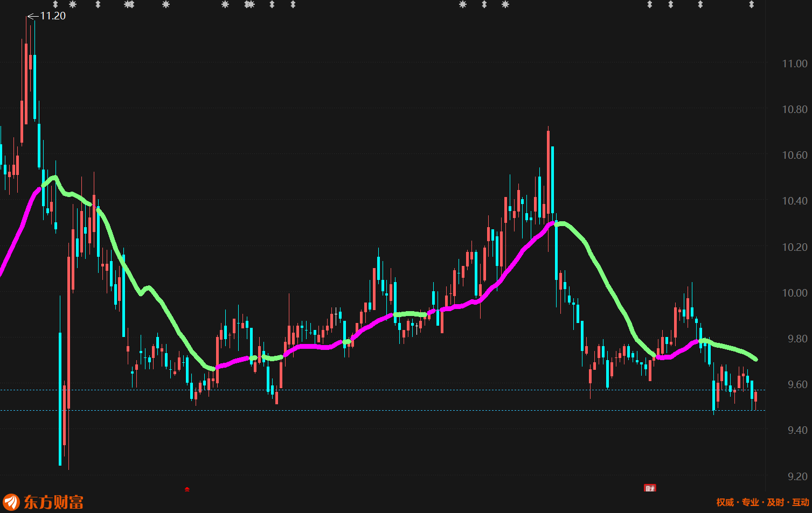Click the 9.80 price axis label
The height and width of the screenshot is (513, 812).
click(797, 339)
